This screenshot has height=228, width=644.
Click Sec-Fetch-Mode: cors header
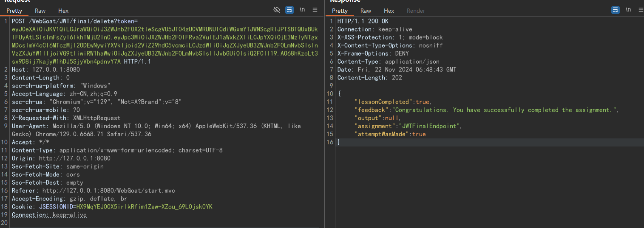tap(46, 175)
